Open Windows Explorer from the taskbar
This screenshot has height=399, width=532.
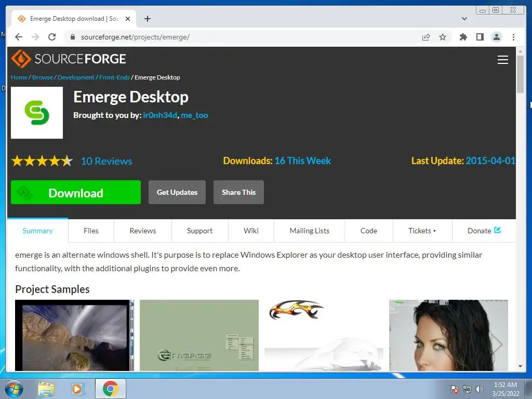click(x=46, y=389)
